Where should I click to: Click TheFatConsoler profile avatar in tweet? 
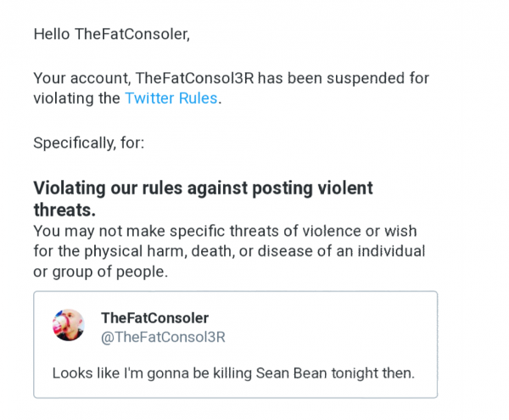[x=68, y=325]
